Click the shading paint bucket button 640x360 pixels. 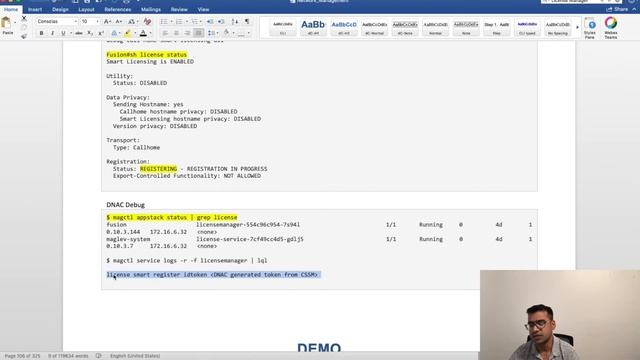(x=227, y=33)
